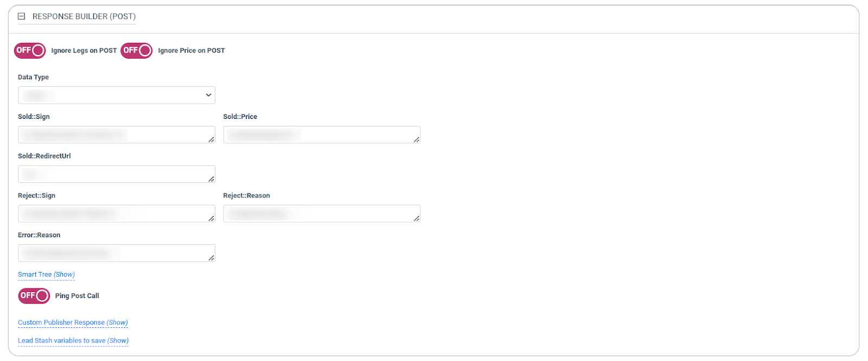Collapse the Response Builder (POST) section
Image resolution: width=868 pixels, height=361 pixels.
click(22, 17)
